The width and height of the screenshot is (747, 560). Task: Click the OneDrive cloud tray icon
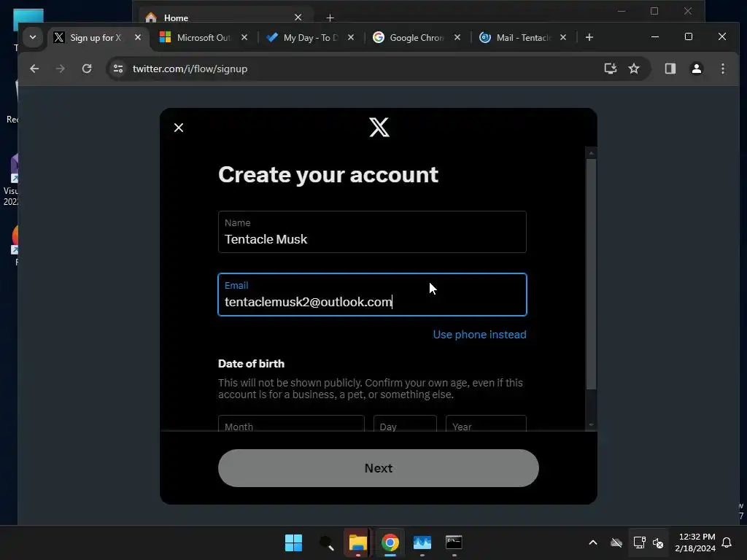[616, 542]
